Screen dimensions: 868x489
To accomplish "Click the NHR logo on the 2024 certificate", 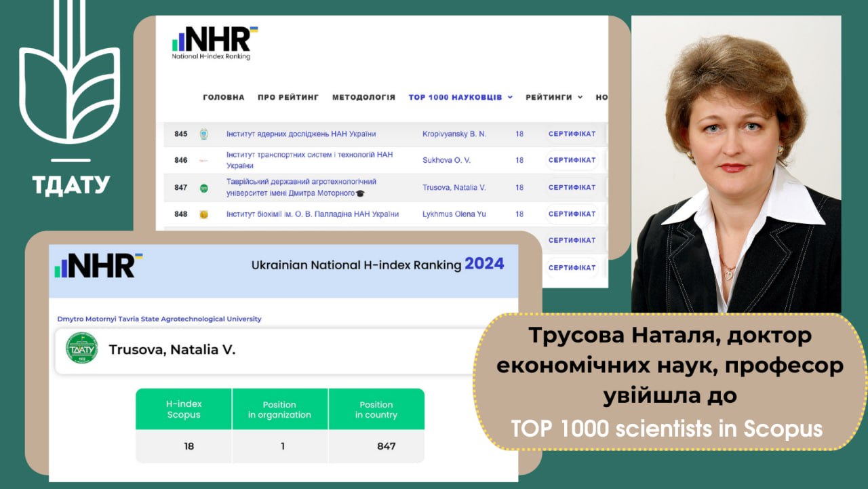I will click(x=99, y=265).
